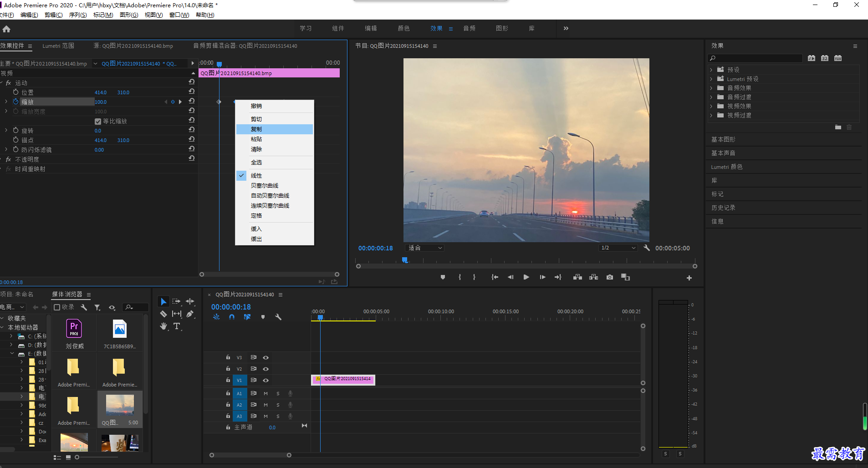Toggle the Scale (缩放) stopwatch animation

point(16,102)
